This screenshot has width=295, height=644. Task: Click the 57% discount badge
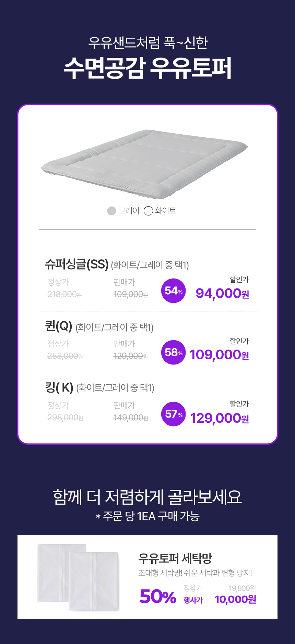click(x=174, y=414)
